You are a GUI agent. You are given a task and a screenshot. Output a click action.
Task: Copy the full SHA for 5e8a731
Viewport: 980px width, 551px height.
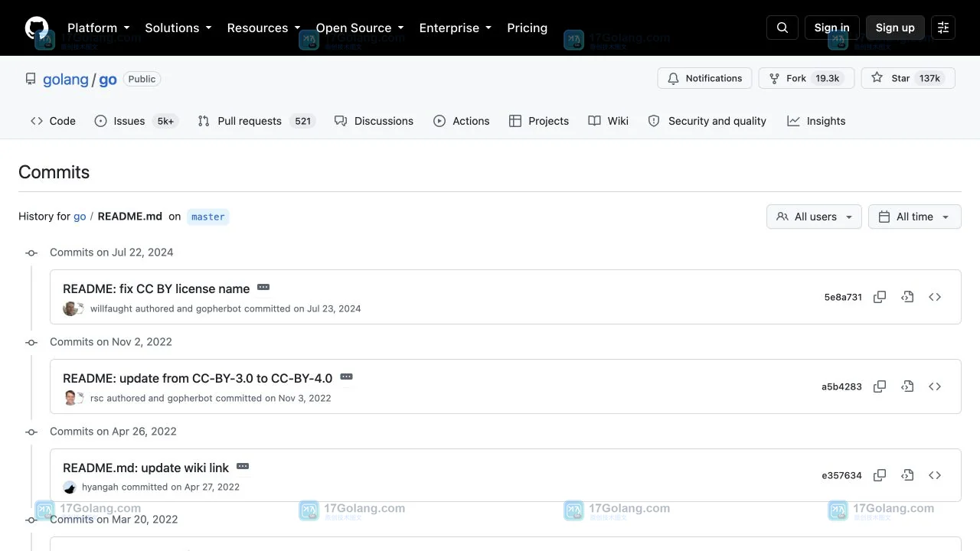(880, 297)
